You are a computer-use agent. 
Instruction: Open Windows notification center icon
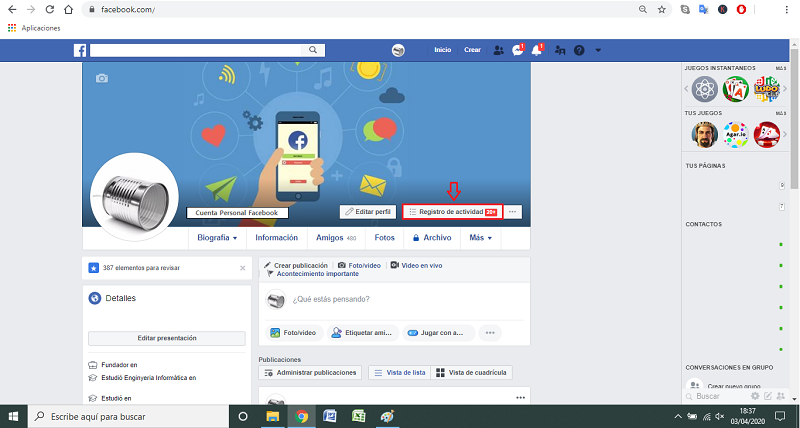pyautogui.click(x=780, y=416)
